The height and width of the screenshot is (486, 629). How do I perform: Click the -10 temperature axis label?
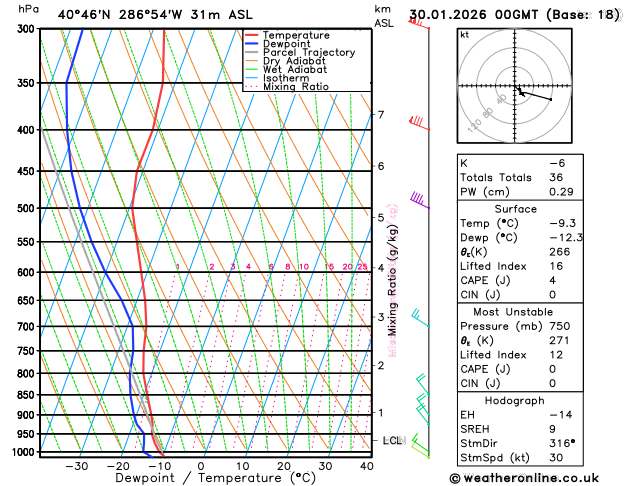click(x=160, y=466)
